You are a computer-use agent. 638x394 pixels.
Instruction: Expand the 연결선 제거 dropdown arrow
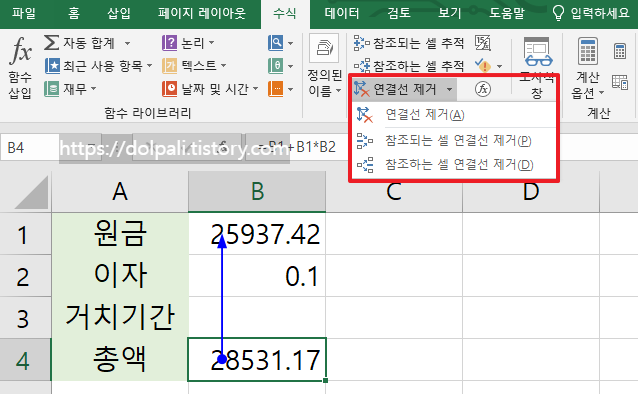449,89
